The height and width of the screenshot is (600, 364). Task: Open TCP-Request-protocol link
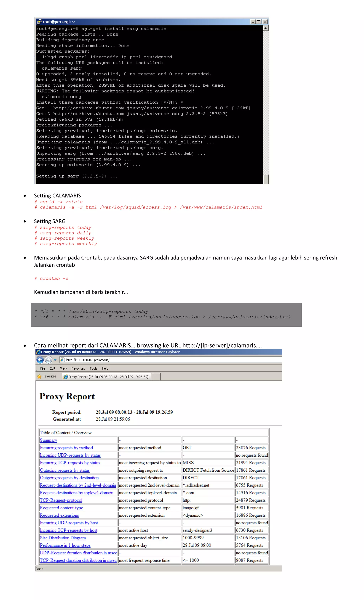point(61,500)
